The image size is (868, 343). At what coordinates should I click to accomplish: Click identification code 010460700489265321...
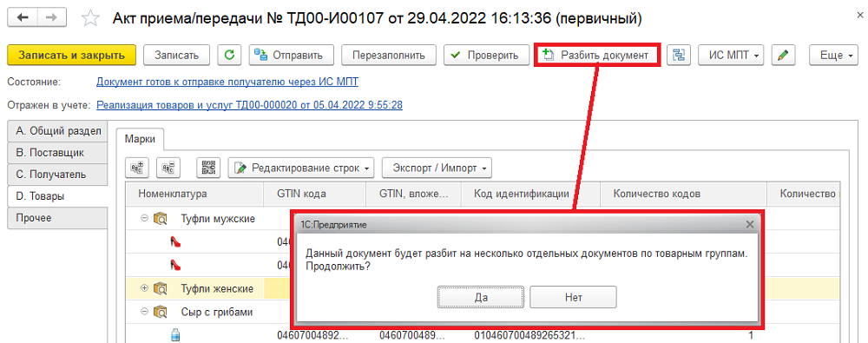[529, 335]
